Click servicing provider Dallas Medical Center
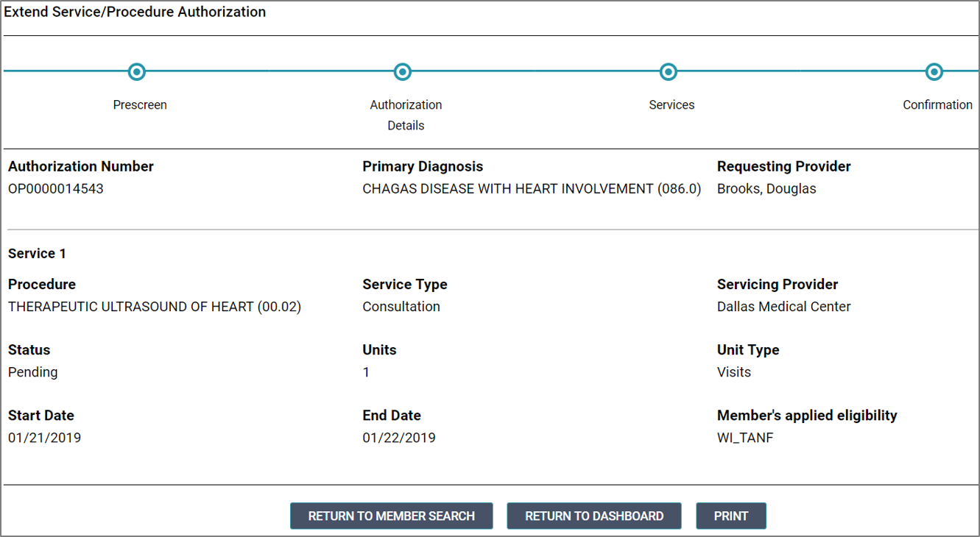The height and width of the screenshot is (537, 980). click(x=783, y=307)
